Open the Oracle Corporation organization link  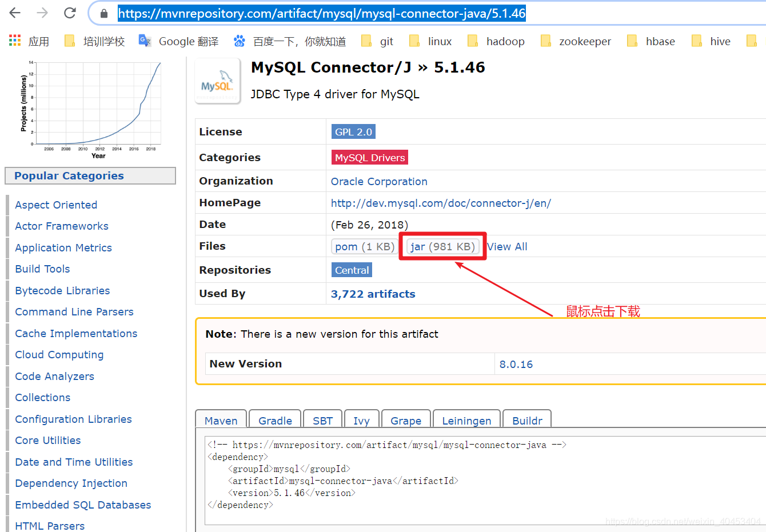(379, 181)
